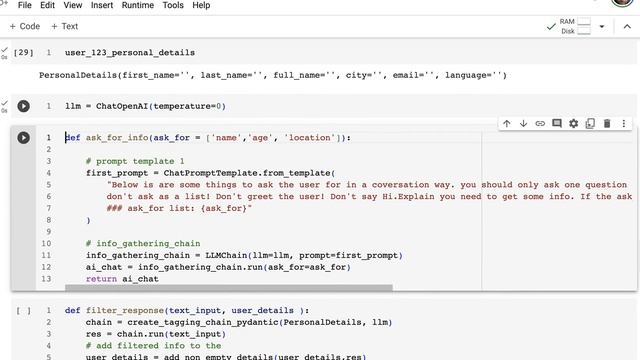Move the selected cell up
Viewport: 640px width, 360px height.
507,124
